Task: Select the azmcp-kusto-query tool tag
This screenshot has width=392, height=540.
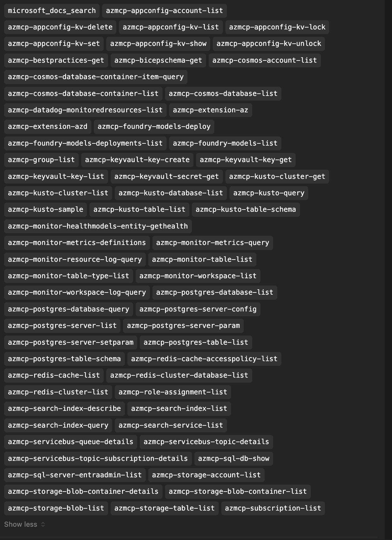Action: pyautogui.click(x=269, y=193)
